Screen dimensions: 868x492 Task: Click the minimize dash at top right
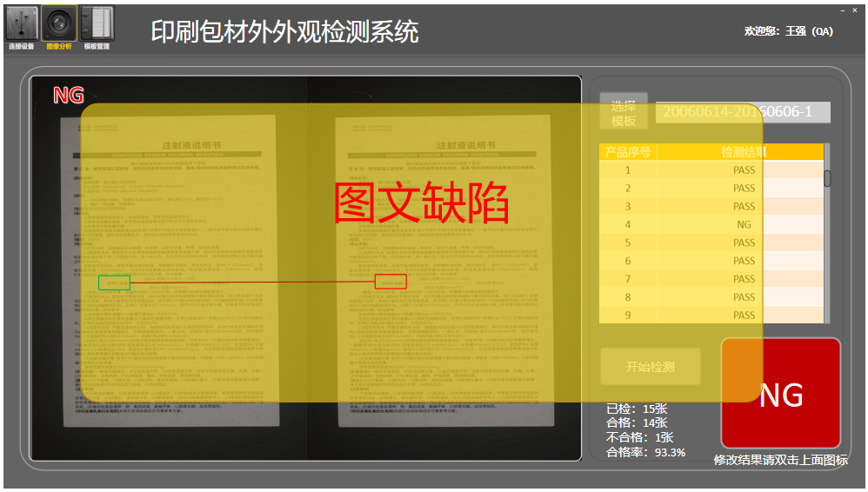(x=842, y=10)
